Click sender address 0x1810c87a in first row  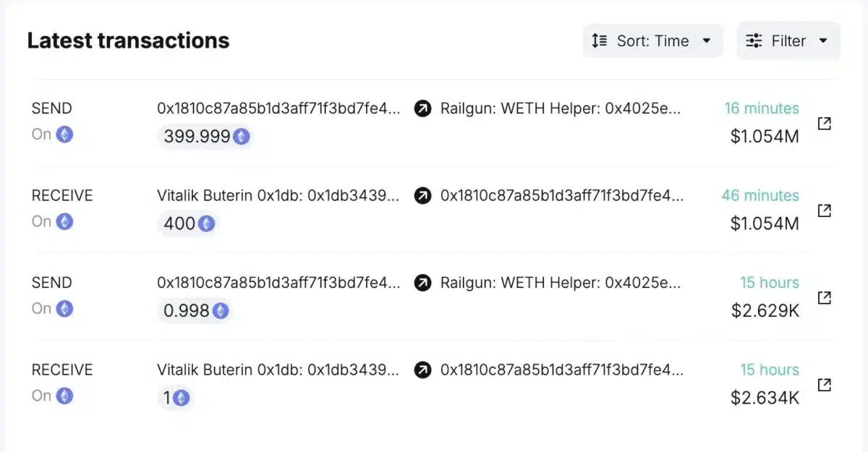[278, 109]
